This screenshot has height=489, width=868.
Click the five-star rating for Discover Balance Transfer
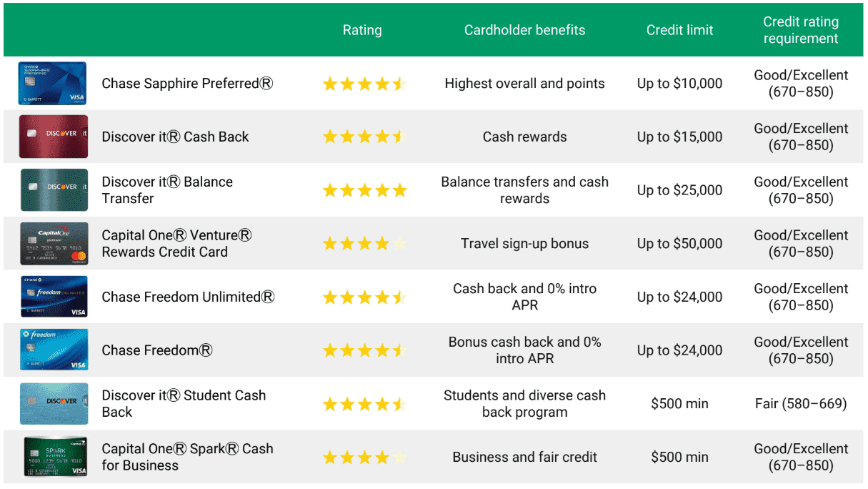(364, 190)
